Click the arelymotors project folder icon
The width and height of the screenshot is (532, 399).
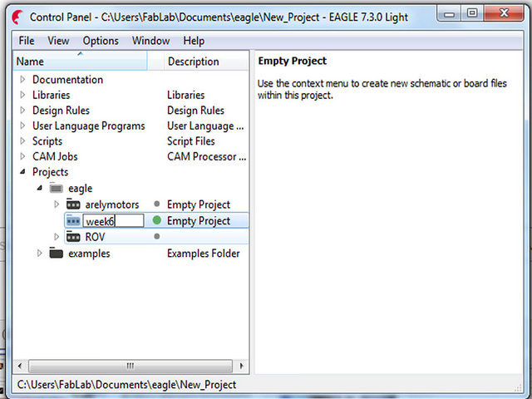[x=73, y=204]
